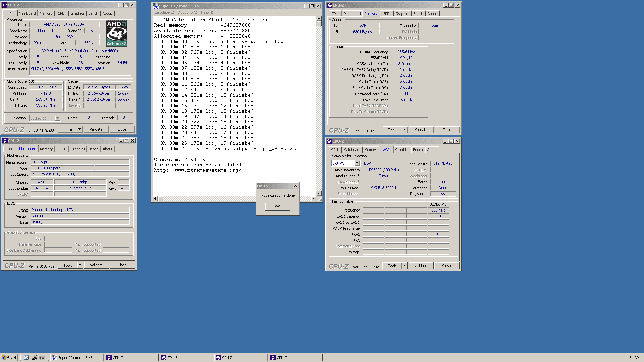Open the Help menu in Super PI
Screen dimensions: 644x362
tap(207, 12)
